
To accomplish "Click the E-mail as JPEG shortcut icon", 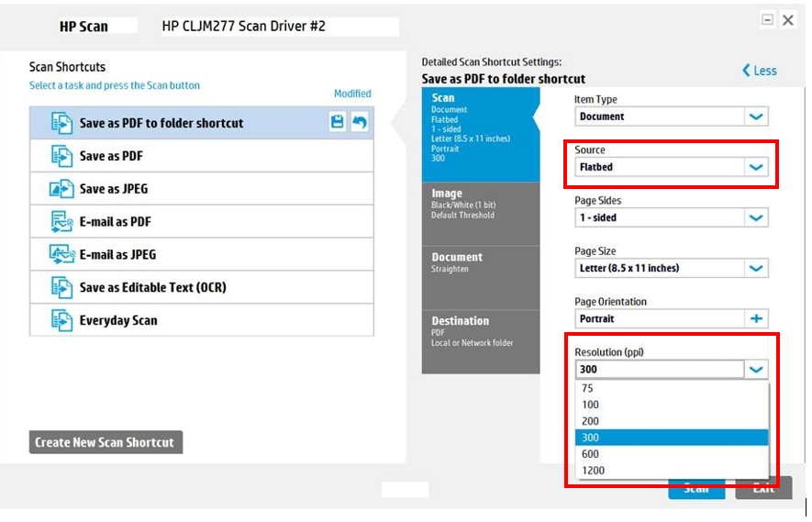I will point(61,254).
